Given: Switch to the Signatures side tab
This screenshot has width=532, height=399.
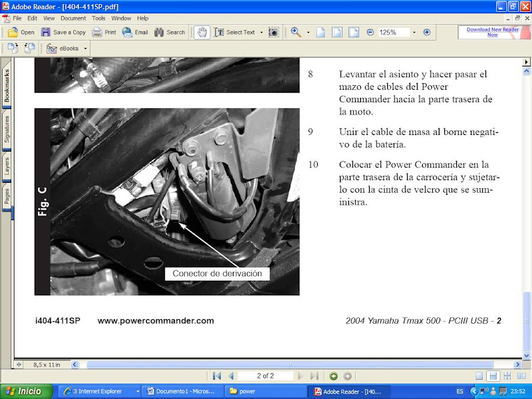Looking at the screenshot, I should 7,130.
